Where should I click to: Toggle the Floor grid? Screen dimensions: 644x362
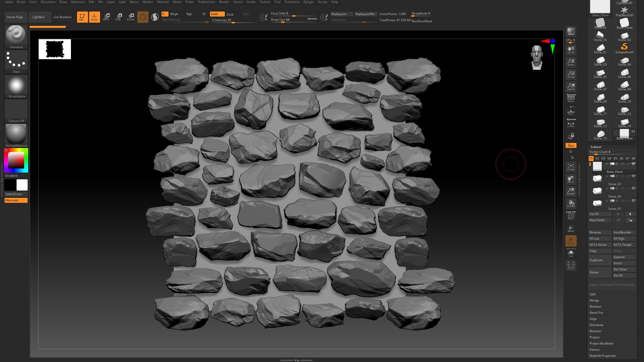tap(571, 111)
